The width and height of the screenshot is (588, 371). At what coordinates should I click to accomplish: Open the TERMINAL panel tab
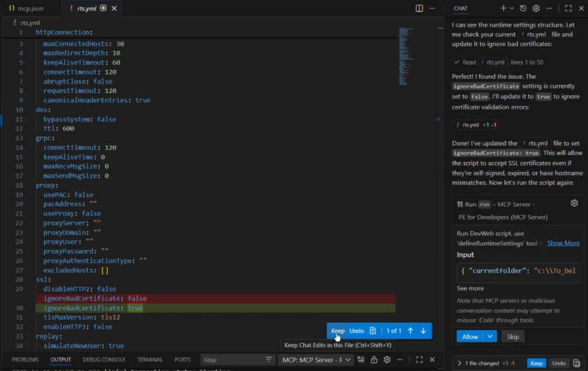[x=150, y=360]
